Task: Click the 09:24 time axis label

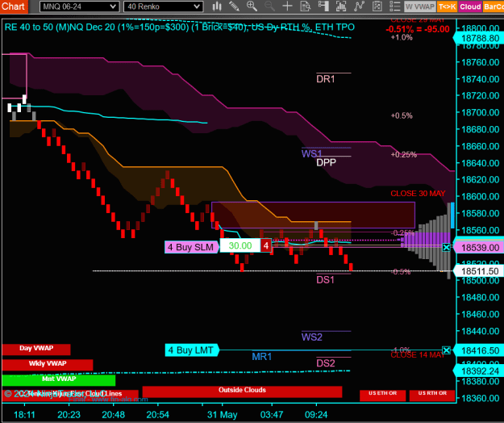Action: click(316, 415)
